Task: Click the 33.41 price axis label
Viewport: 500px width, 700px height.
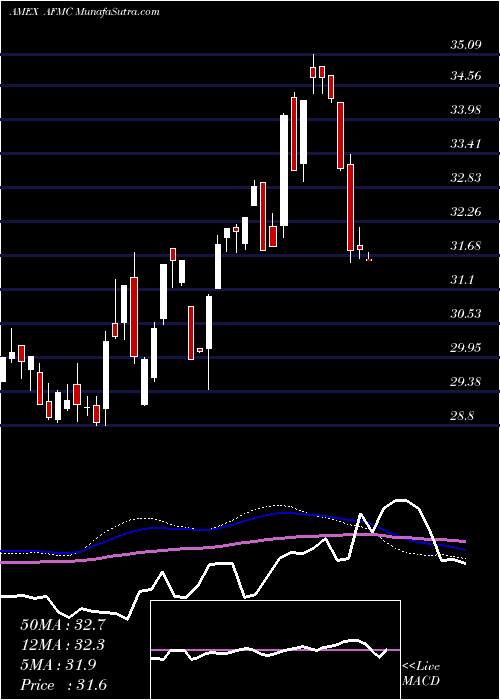Action: [465, 143]
